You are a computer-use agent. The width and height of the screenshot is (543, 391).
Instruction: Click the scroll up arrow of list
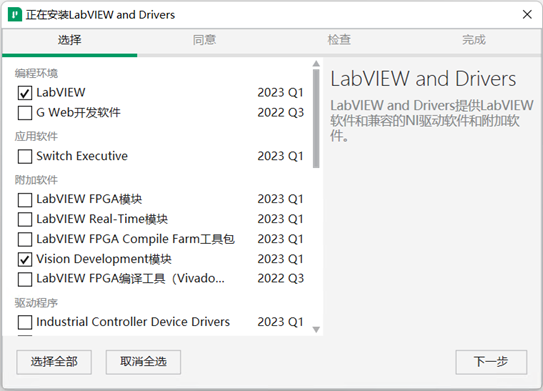316,64
